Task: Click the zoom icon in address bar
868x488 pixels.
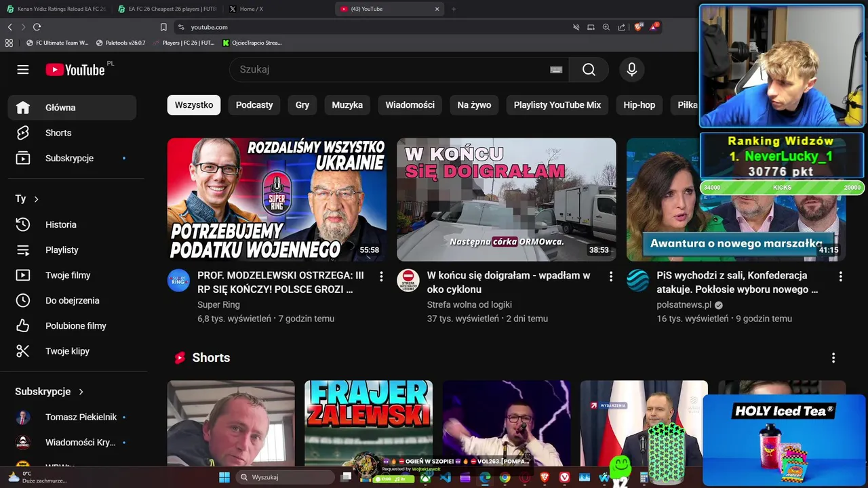Action: coord(606,27)
